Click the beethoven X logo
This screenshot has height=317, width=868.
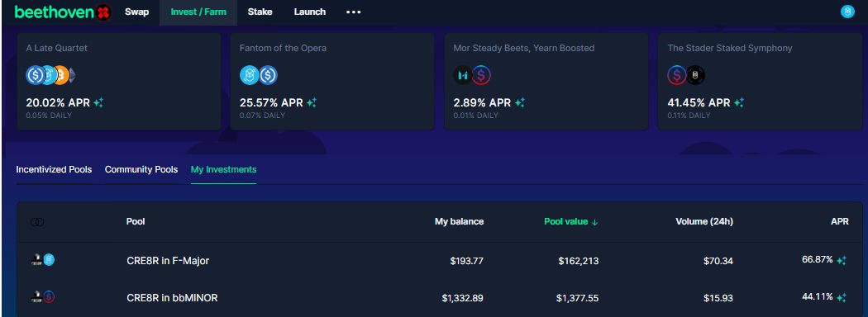(x=63, y=12)
